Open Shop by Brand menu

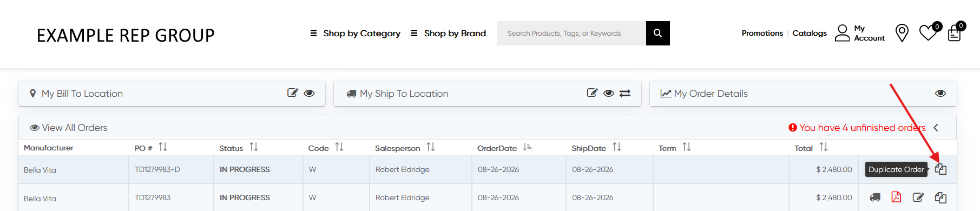[x=448, y=33]
